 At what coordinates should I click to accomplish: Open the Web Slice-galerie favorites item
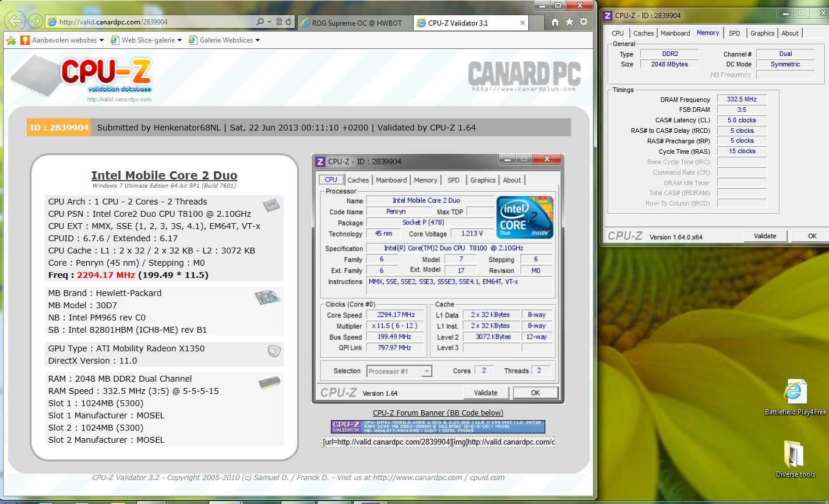pyautogui.click(x=143, y=40)
